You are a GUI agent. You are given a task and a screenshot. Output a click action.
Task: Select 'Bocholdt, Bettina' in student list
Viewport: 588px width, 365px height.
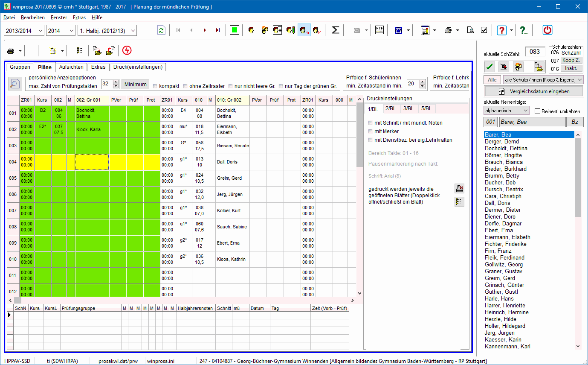point(506,148)
